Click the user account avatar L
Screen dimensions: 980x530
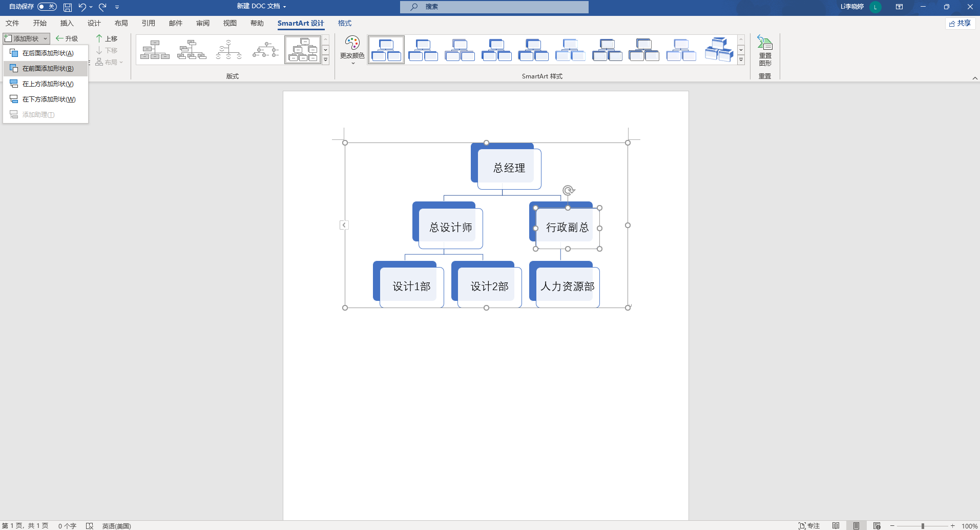click(875, 7)
